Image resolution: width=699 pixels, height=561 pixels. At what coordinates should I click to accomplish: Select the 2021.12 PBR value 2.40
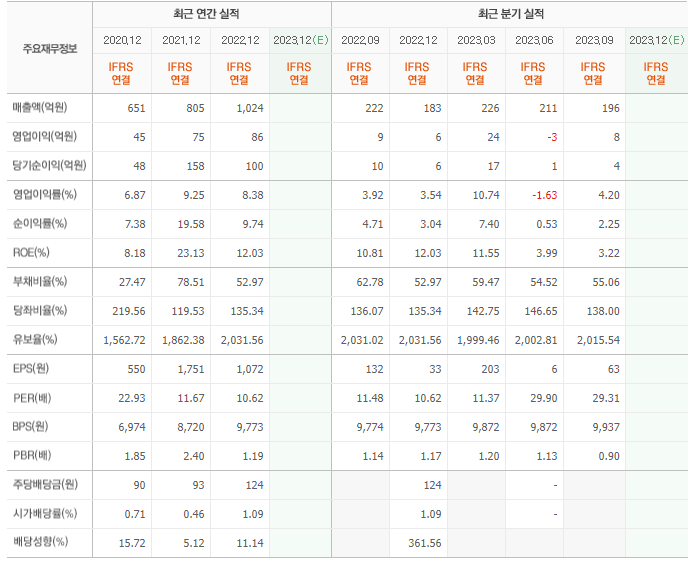(x=194, y=456)
